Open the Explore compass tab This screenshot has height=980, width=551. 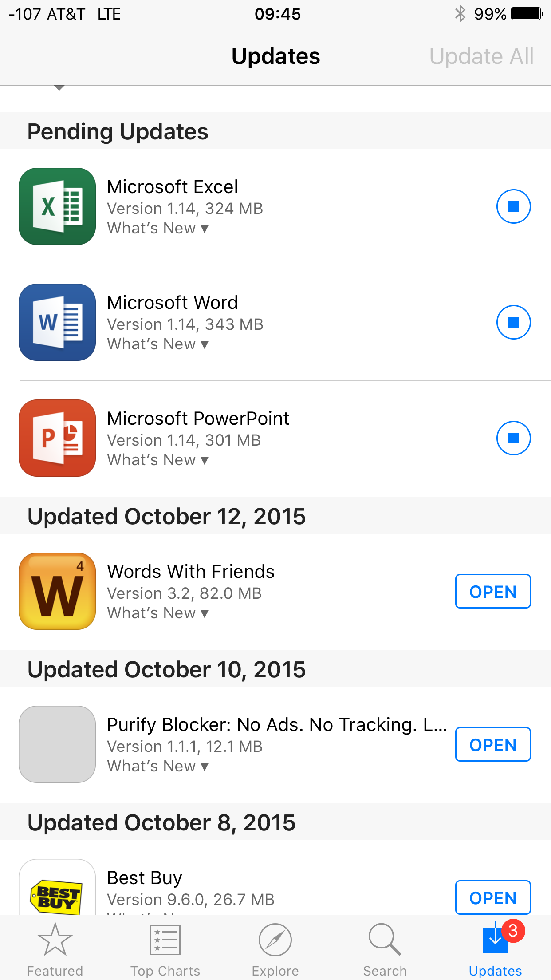tap(275, 940)
